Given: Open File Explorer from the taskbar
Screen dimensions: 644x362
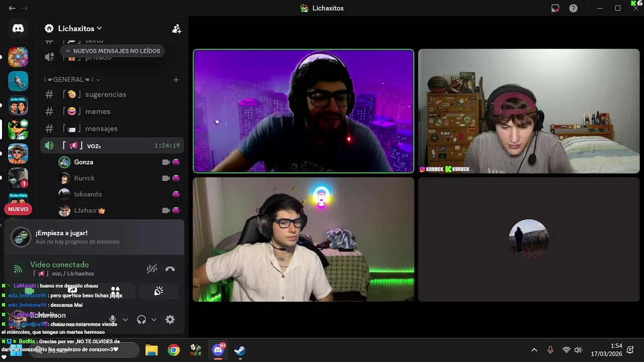Looking at the screenshot, I should tap(151, 350).
